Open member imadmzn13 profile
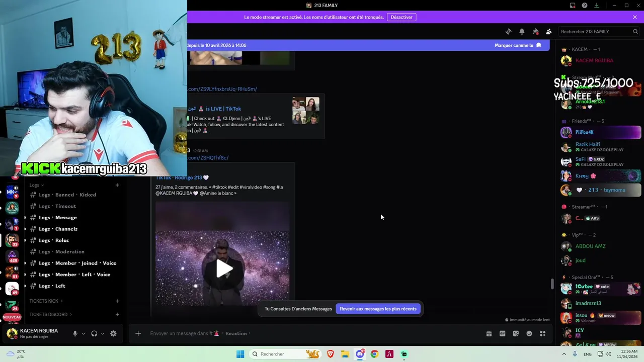 point(601,303)
